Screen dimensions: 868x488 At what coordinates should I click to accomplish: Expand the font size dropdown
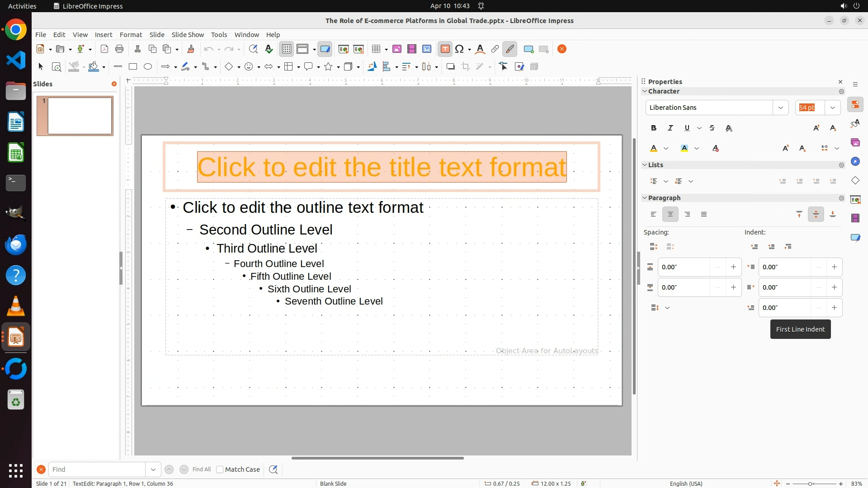click(832, 108)
